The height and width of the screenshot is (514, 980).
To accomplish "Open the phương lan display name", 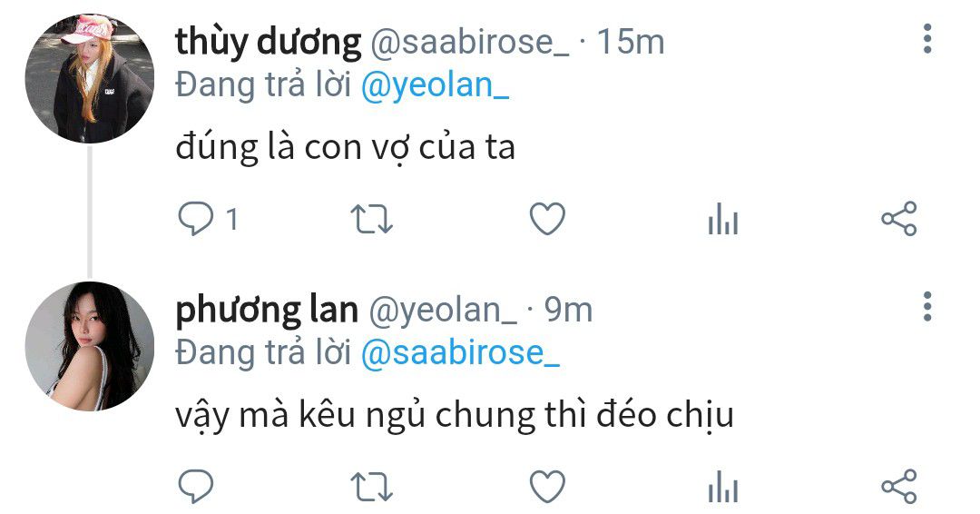I will [x=267, y=311].
